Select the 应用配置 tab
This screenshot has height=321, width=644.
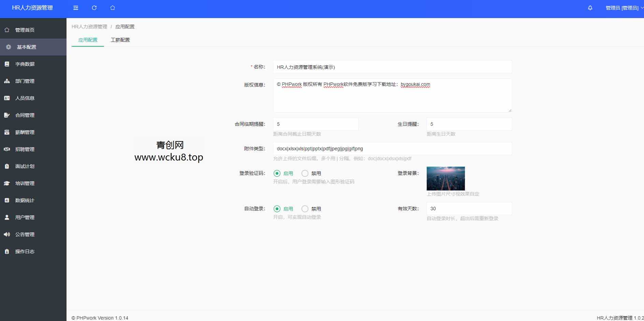87,40
